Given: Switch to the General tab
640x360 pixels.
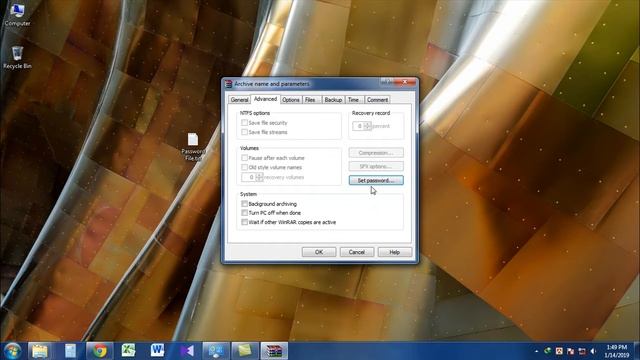Looking at the screenshot, I should tap(239, 100).
